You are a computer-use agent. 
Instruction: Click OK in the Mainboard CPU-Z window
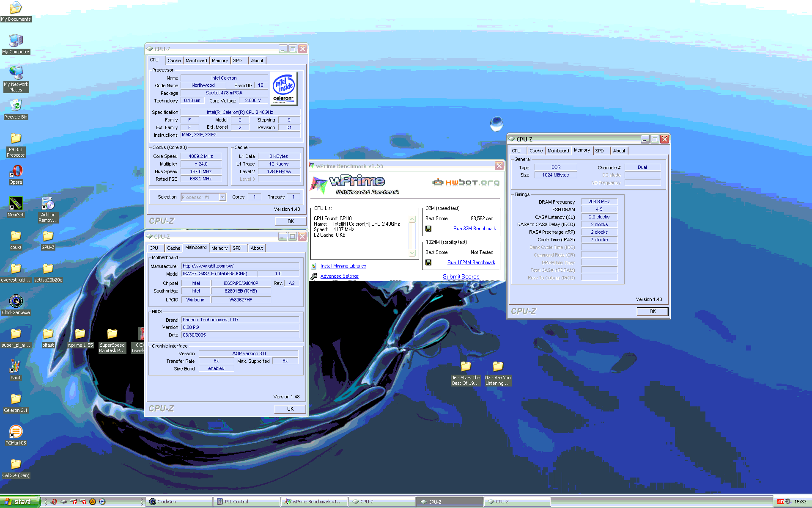290,409
